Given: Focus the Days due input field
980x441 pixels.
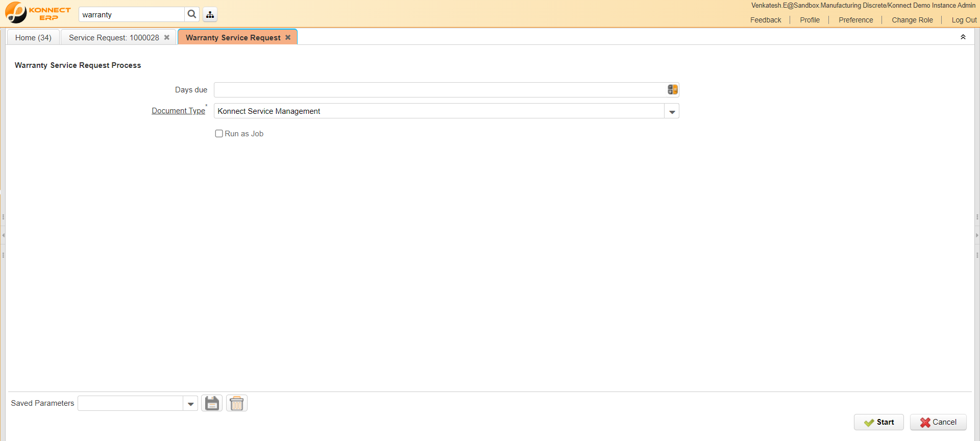Looking at the screenshot, I should pyautogui.click(x=440, y=90).
